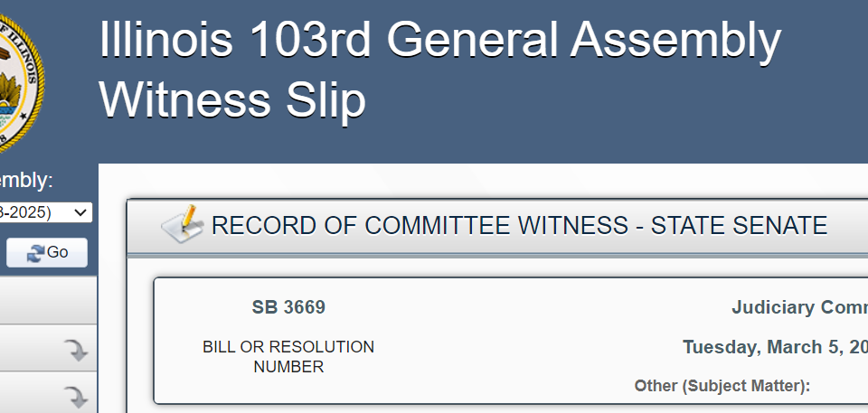Expand the second sidebar row with curved arrow

[48, 392]
